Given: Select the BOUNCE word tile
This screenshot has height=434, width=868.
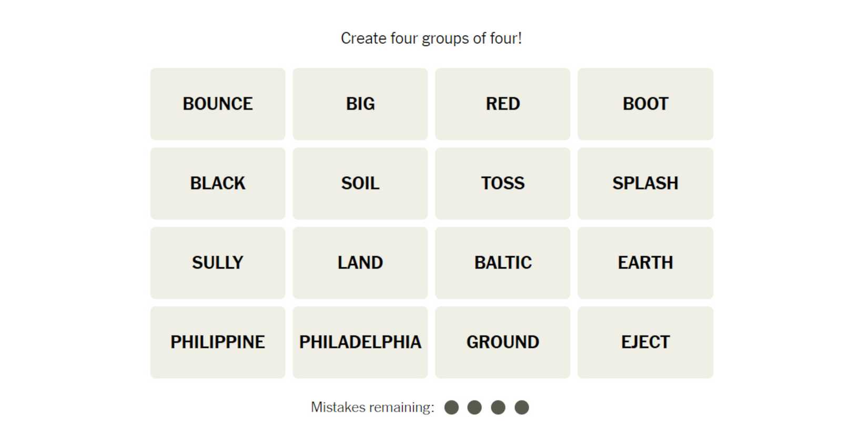Looking at the screenshot, I should [217, 104].
